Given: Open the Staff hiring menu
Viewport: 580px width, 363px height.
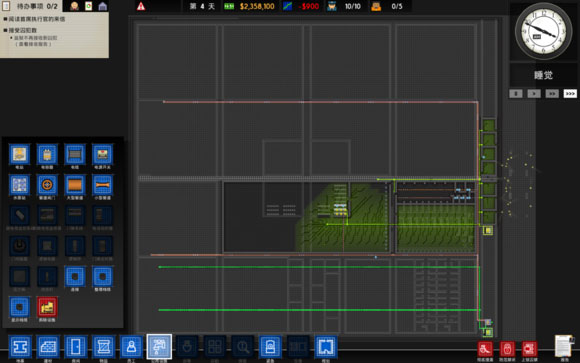Looking at the screenshot, I should pyautogui.click(x=131, y=347).
